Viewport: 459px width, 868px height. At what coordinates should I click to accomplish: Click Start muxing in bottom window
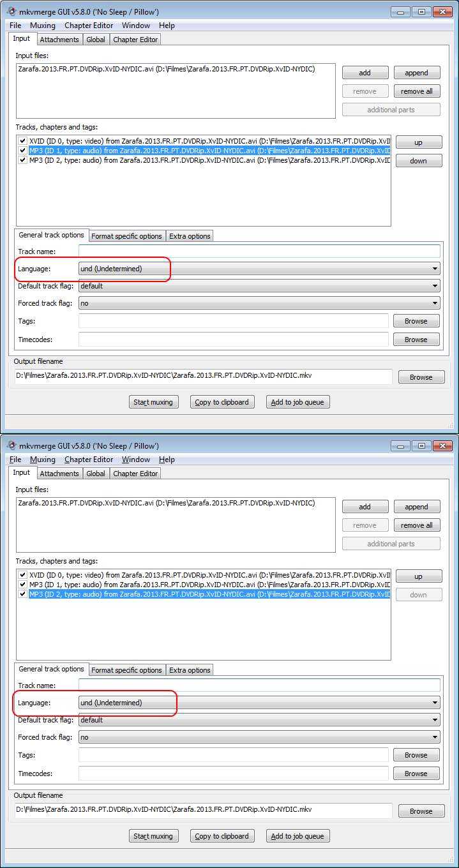tap(153, 836)
